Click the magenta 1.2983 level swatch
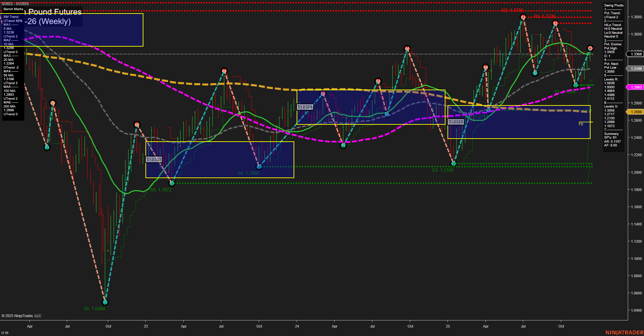The image size is (644, 336). tap(635, 87)
